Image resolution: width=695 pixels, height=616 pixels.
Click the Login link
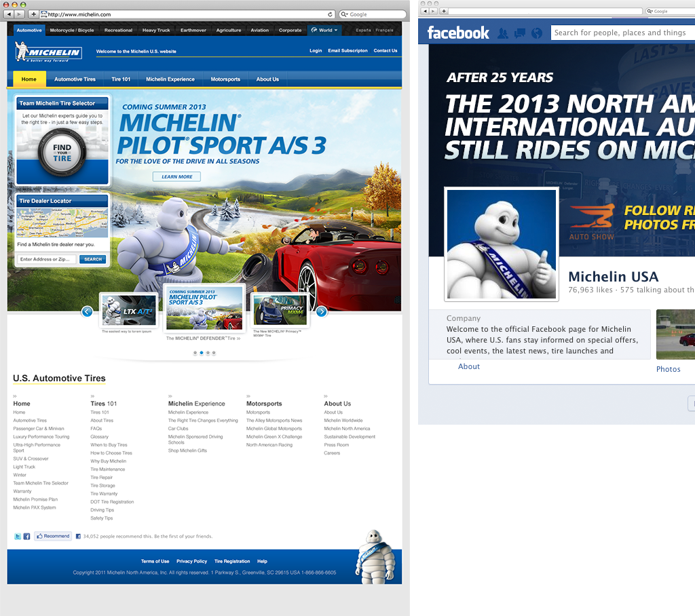tap(316, 50)
